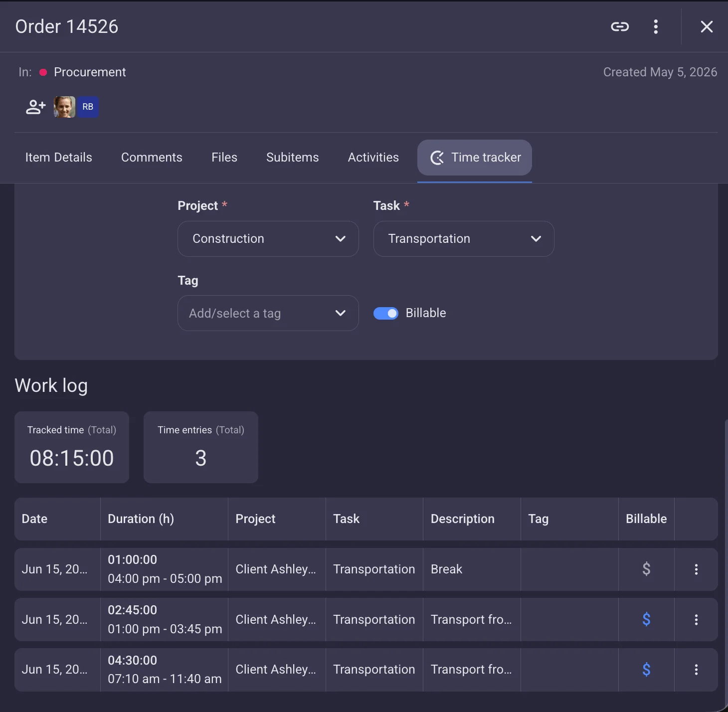The image size is (728, 712).
Task: Click description of the 04:30:00 entry
Action: (472, 670)
